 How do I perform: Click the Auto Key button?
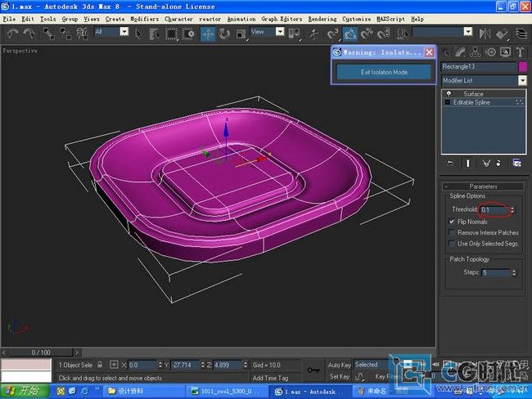339,365
